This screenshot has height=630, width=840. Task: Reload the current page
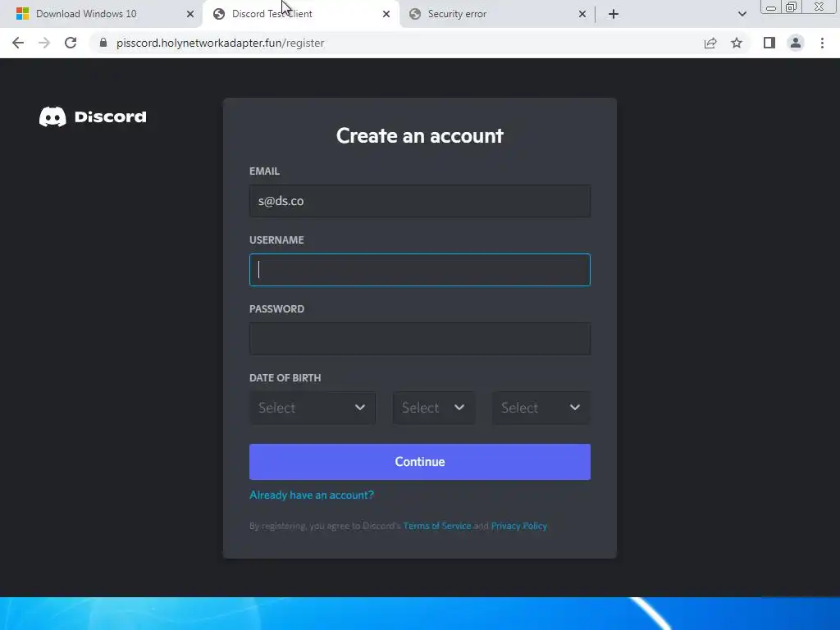coord(71,43)
